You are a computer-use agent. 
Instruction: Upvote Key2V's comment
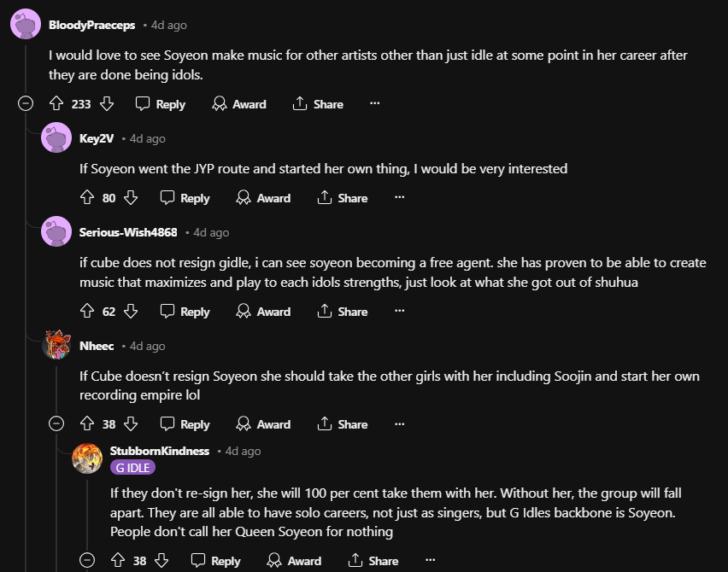click(x=87, y=198)
